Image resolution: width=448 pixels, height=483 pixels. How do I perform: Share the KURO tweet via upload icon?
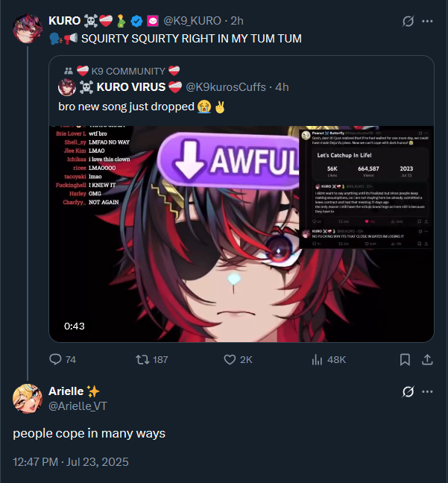427,359
